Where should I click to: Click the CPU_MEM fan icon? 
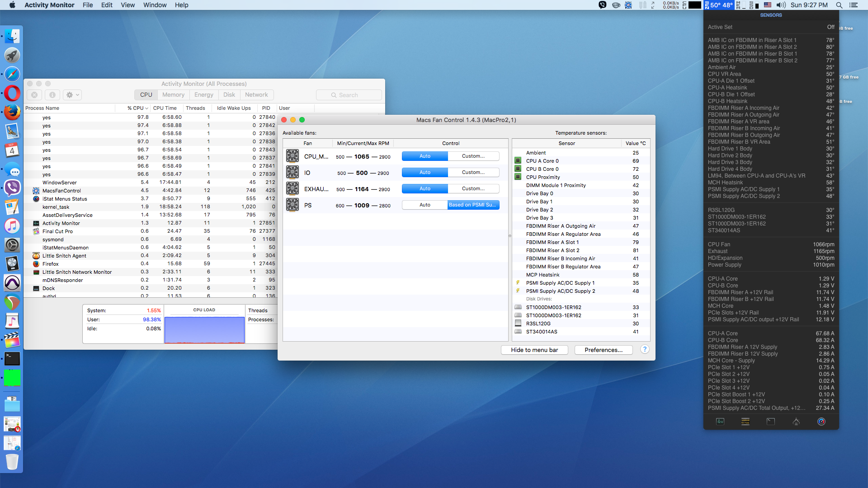pyautogui.click(x=292, y=156)
